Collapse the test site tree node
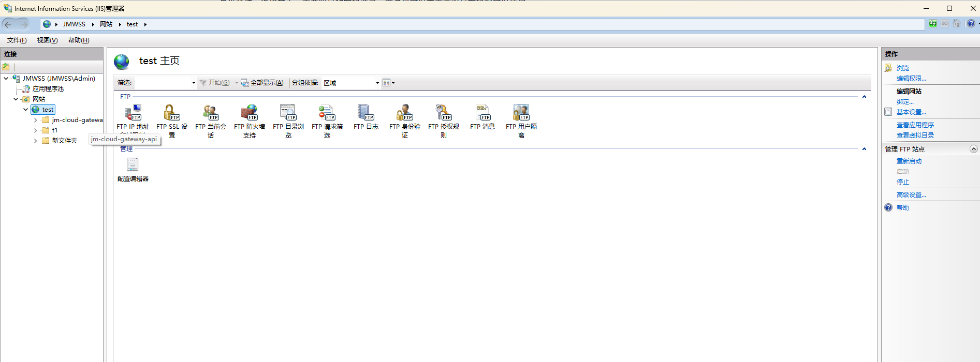Viewport: 980px width, 362px height. click(25, 110)
